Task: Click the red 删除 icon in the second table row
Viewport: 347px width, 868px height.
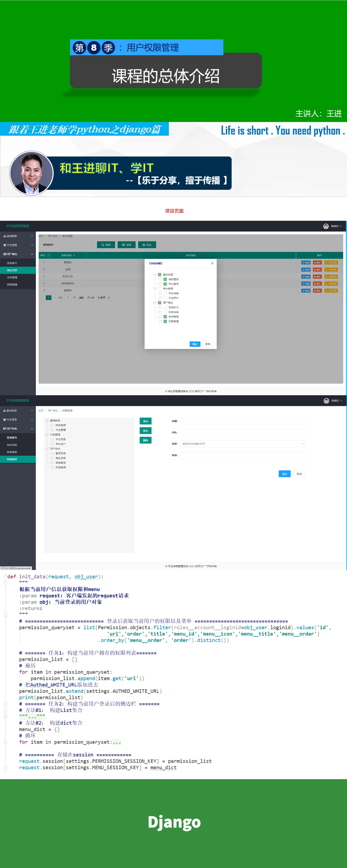Action: 317,269
